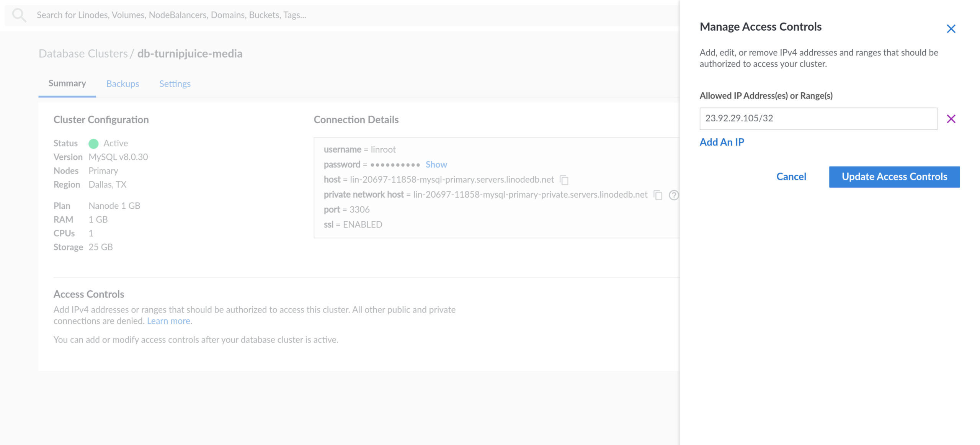Switch to the Backups tab
The image size is (980, 445).
point(122,83)
